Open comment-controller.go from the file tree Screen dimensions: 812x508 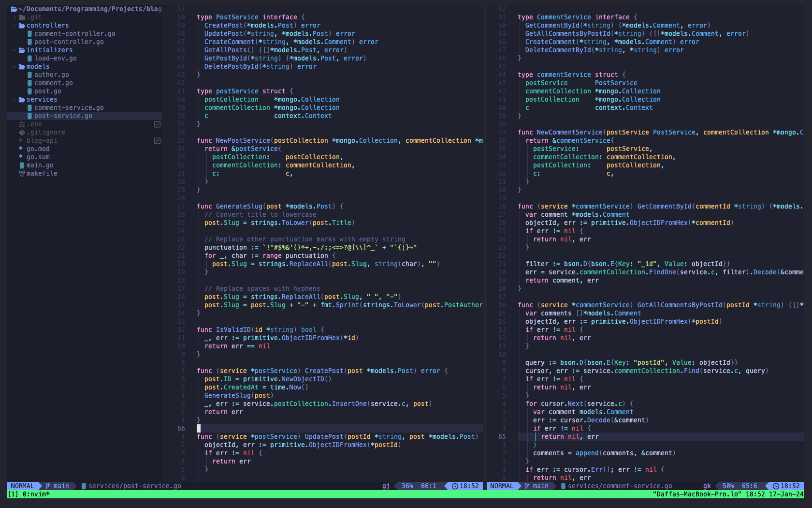tap(73, 33)
